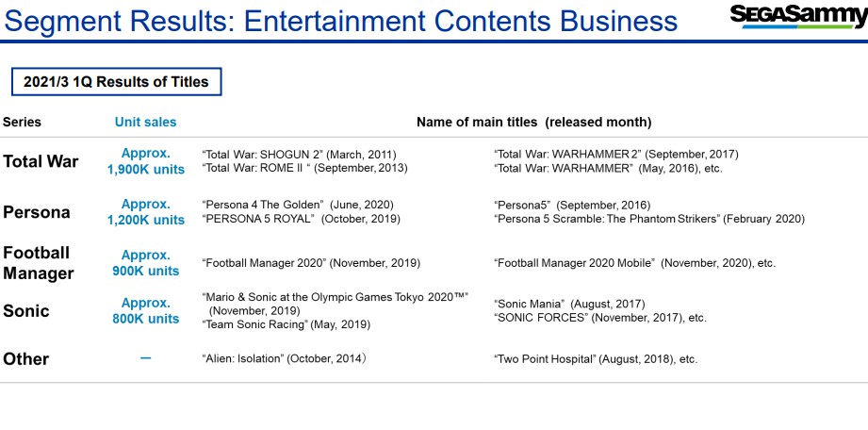
Task: Click 'Approx. 1,900K units' value
Action: click(x=146, y=161)
